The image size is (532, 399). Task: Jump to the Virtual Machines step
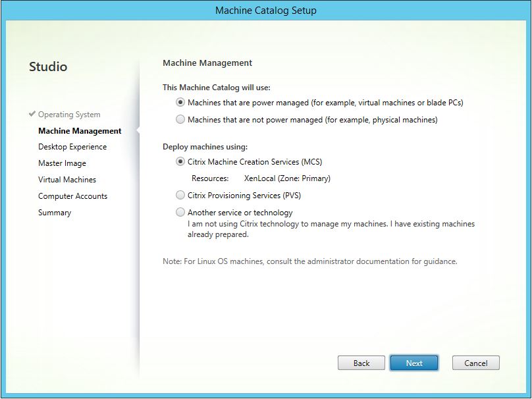(66, 180)
